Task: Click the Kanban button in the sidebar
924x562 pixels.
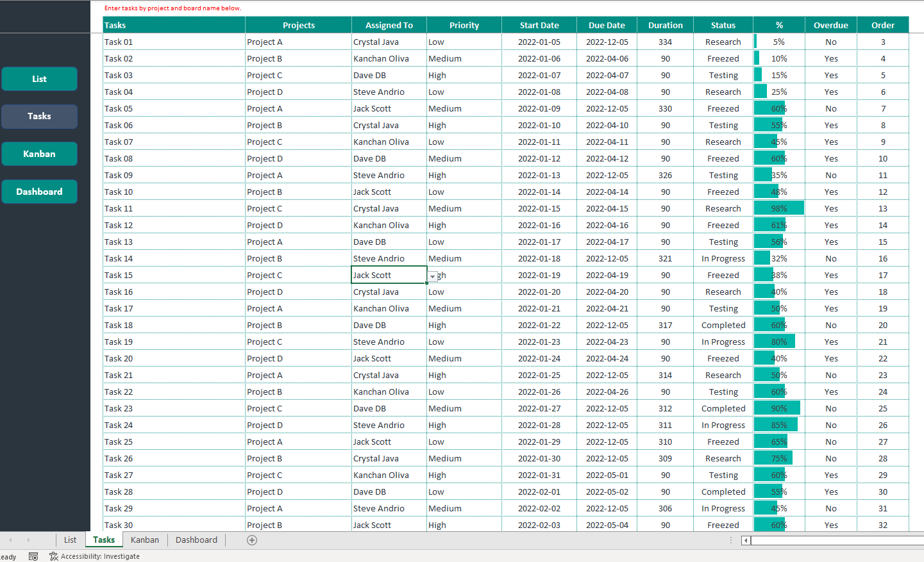Action: (39, 154)
